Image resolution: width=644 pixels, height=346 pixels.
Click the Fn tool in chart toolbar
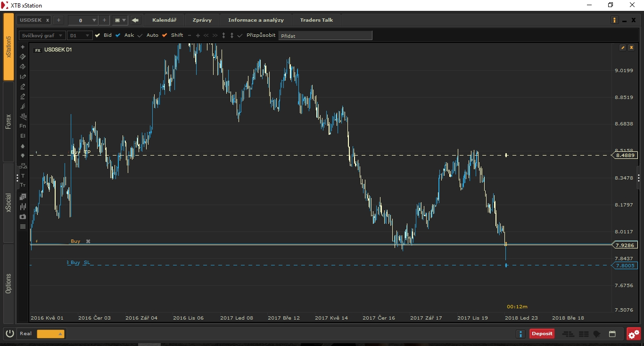tap(23, 126)
